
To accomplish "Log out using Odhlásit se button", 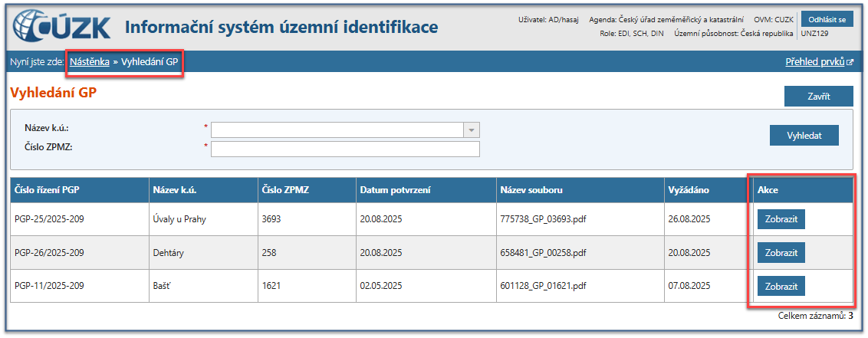I will 826,20.
